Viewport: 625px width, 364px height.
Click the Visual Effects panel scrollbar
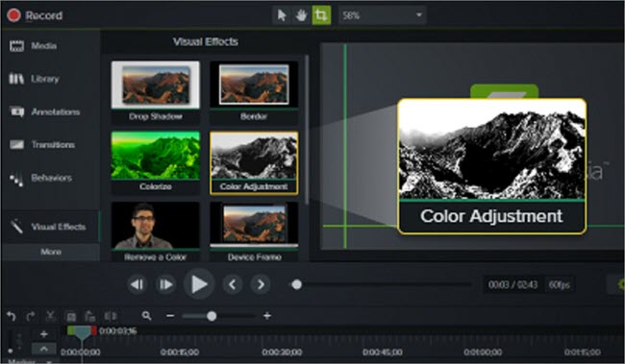[307, 130]
